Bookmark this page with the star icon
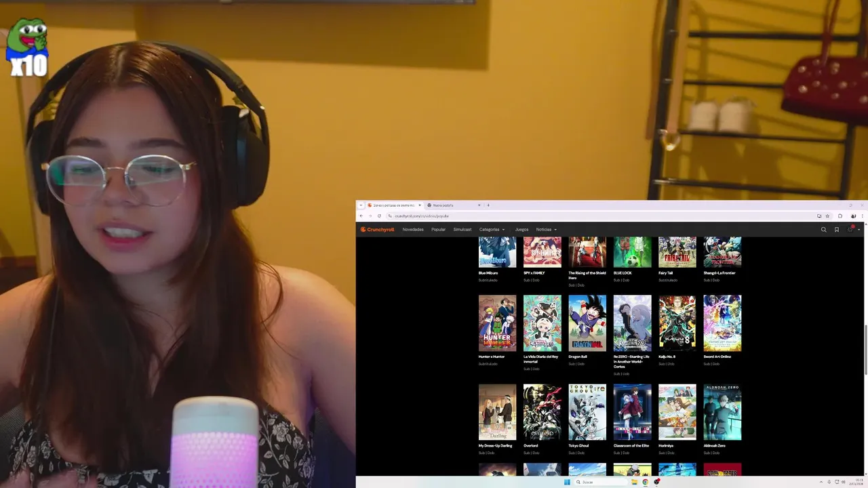868x488 pixels. coord(827,216)
